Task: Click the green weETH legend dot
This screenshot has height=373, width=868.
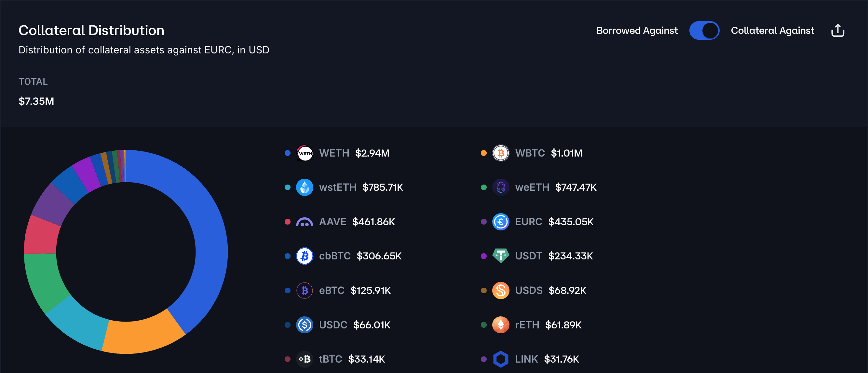Action: tap(483, 187)
